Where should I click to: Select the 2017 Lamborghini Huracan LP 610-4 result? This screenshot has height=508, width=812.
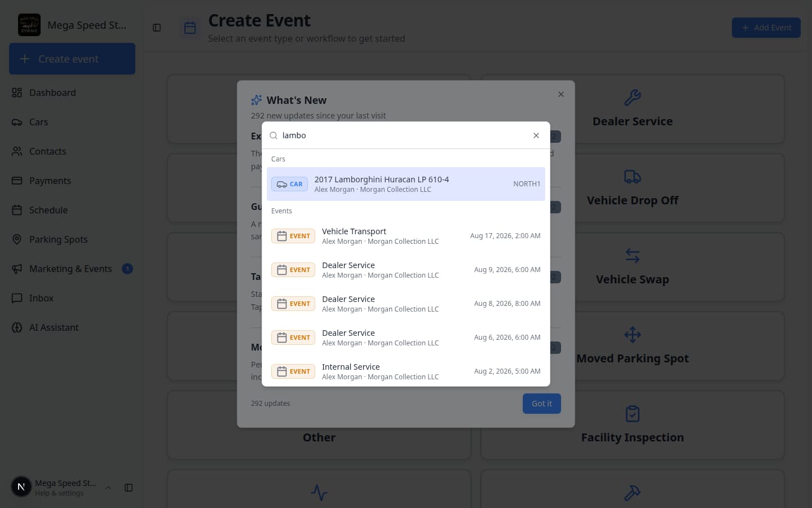tap(406, 184)
